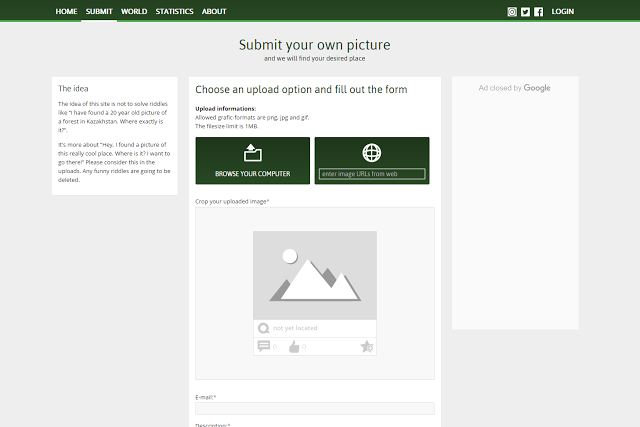
Task: Click the LOGIN link
Action: pos(562,11)
